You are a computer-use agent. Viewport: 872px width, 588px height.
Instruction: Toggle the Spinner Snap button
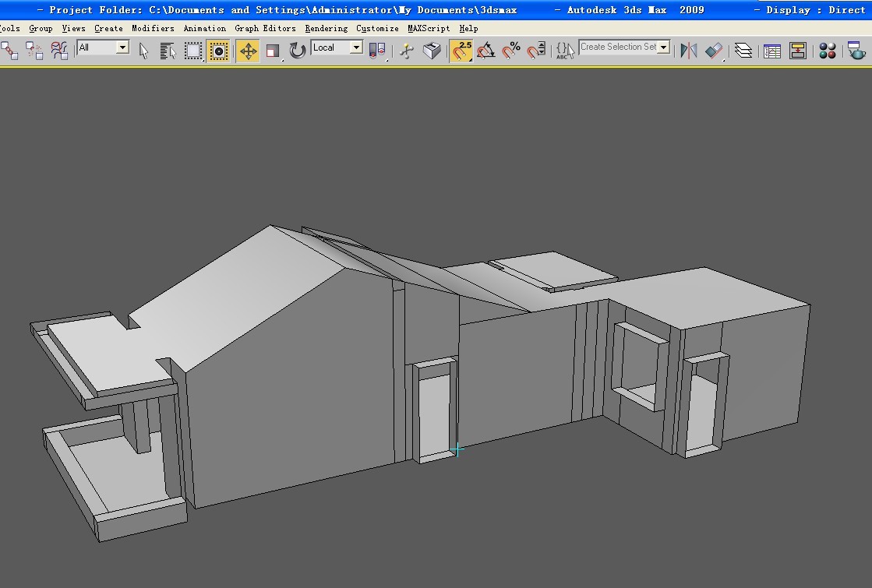[536, 51]
